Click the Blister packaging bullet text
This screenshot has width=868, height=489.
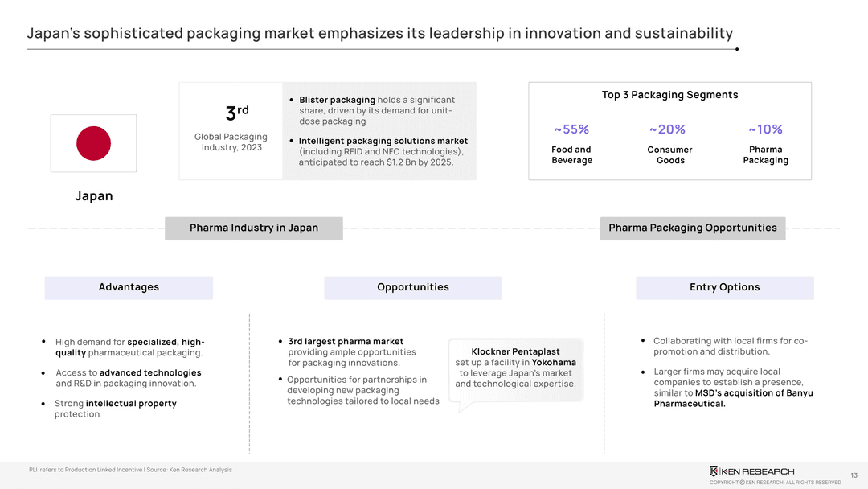pyautogui.click(x=376, y=110)
